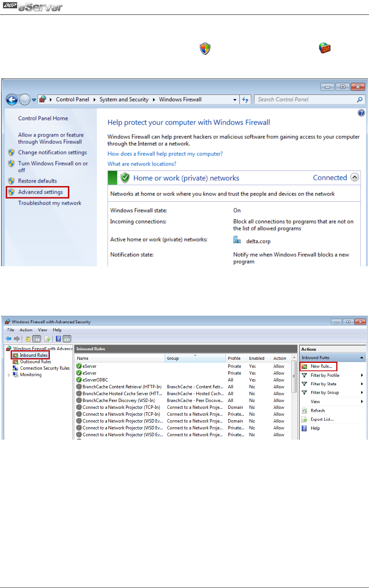Click the delta.corp network icon
Image resolution: width=369 pixels, height=588 pixels.
237,240
